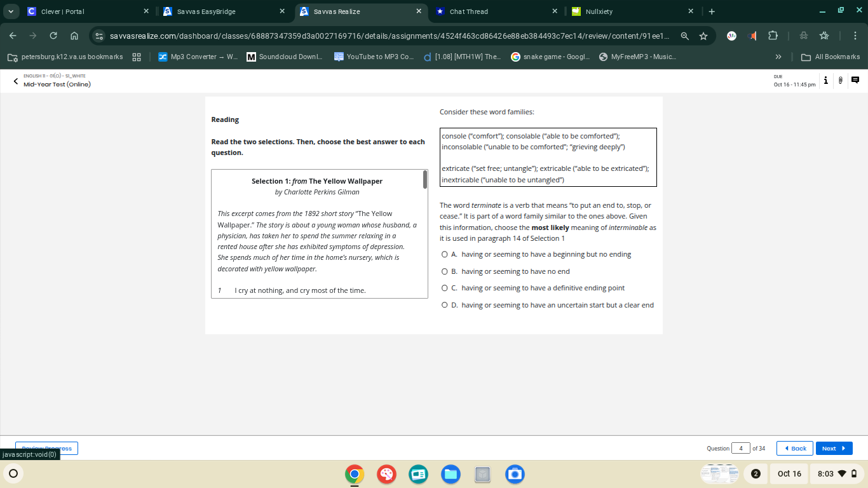The height and width of the screenshot is (488, 868).
Task: Click the back arrow beside Mid-Year Test
Action: (15, 81)
